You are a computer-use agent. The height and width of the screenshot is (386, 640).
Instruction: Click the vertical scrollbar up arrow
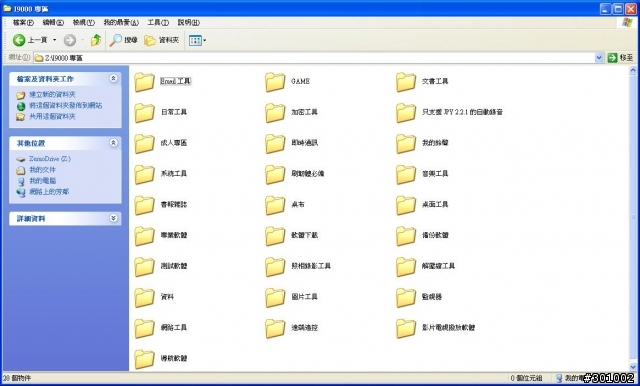(633, 70)
